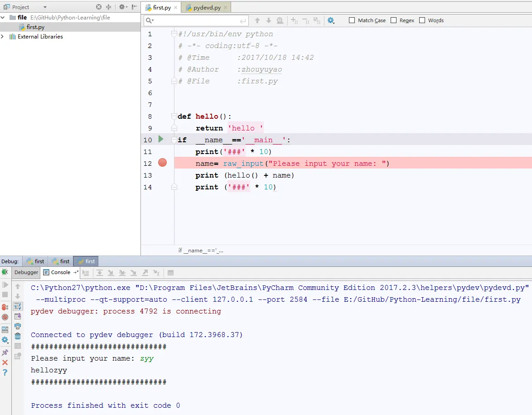Screen dimensions: 532x415
Task: Open the search history magnifier dropdown
Action: tap(150, 20)
